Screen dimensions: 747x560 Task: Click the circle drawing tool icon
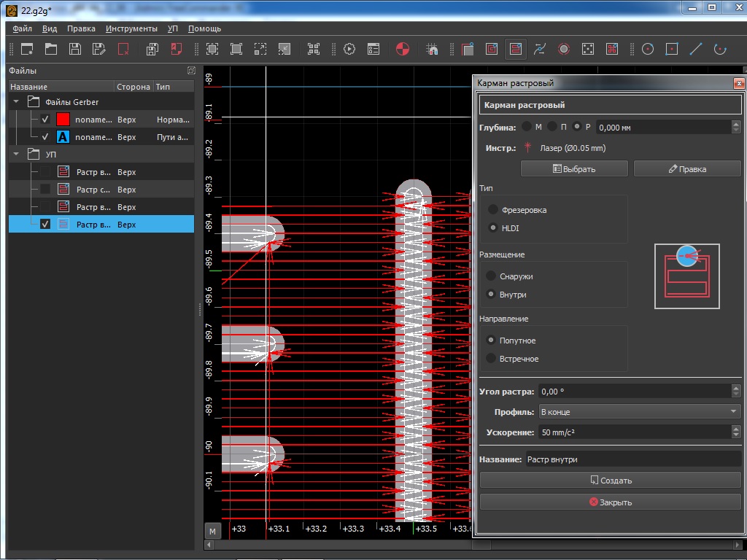point(647,49)
